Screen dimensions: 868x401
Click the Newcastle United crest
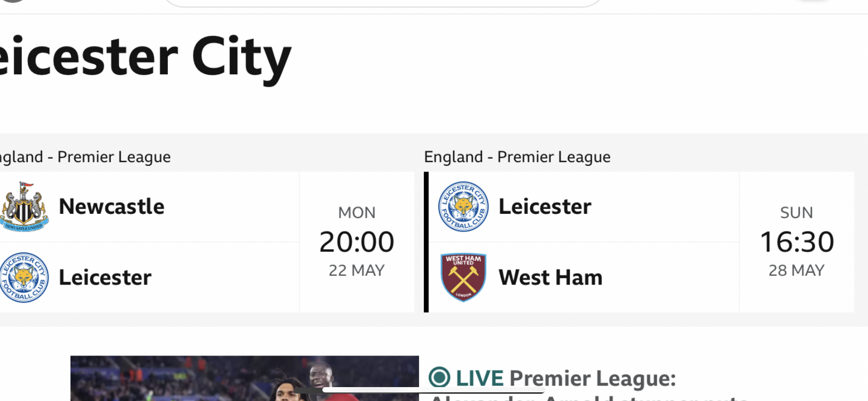24,207
